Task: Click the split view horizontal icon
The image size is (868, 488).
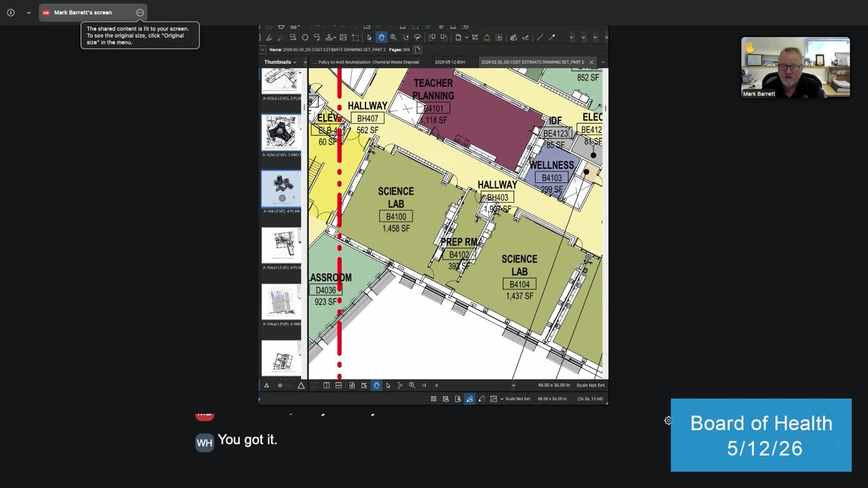Action: [x=338, y=385]
